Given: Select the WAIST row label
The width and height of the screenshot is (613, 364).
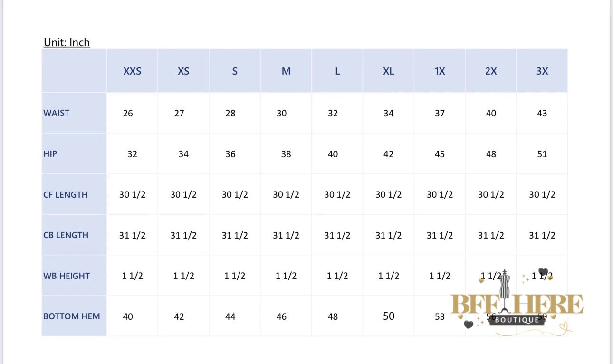Looking at the screenshot, I should [57, 113].
